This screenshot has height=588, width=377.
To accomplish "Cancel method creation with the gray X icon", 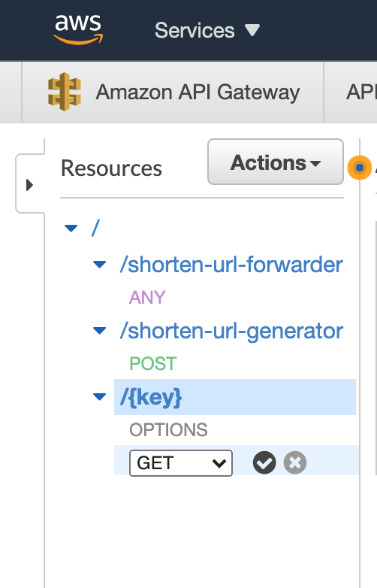I will point(295,462).
